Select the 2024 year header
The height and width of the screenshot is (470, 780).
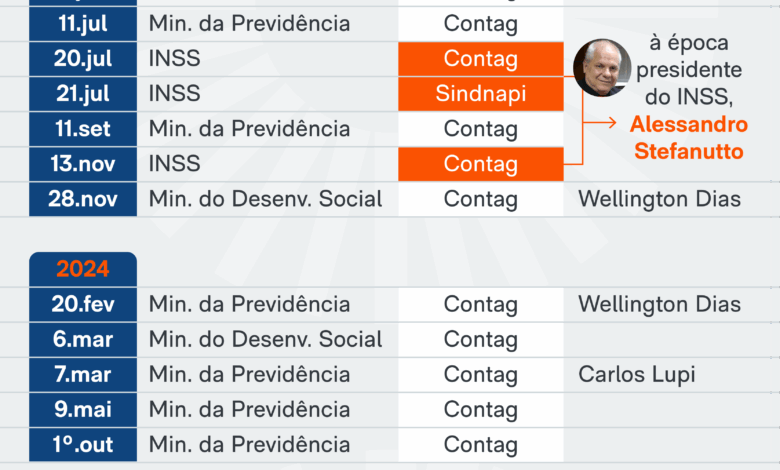click(83, 269)
